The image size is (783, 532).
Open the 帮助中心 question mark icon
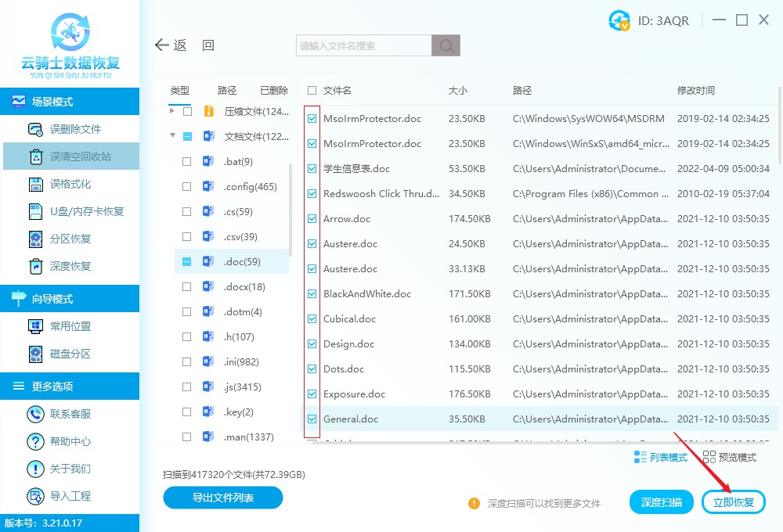(35, 442)
